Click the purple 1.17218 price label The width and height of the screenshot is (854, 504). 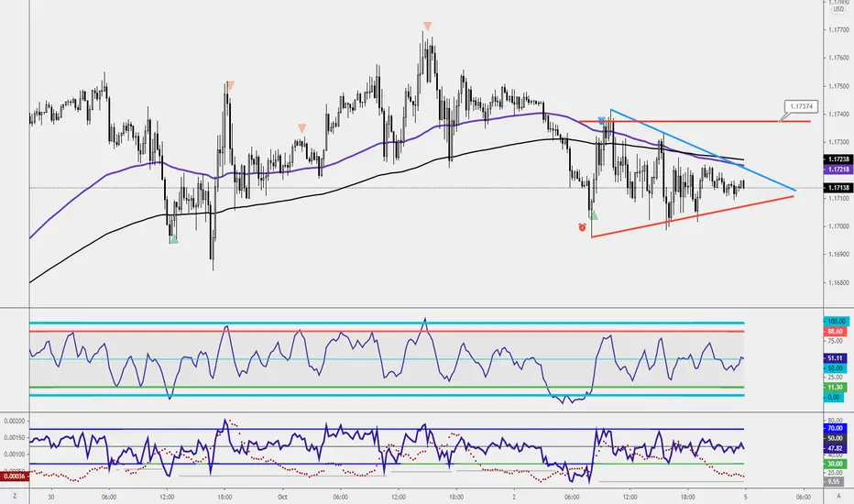coord(838,170)
